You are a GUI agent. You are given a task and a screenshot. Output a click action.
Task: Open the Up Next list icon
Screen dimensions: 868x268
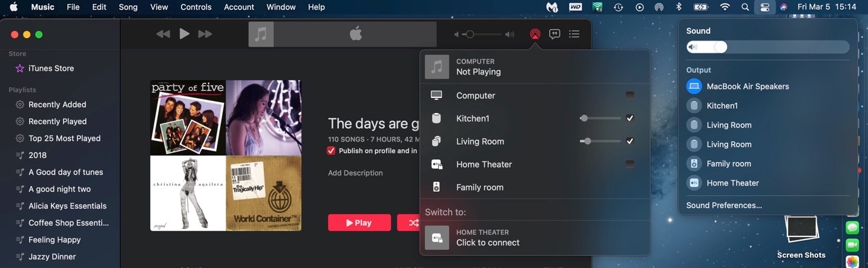click(x=574, y=34)
